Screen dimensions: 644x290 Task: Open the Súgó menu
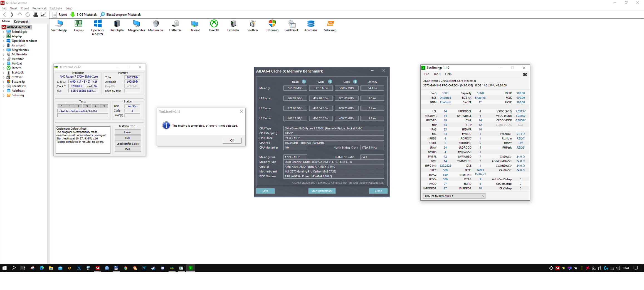[x=69, y=8]
